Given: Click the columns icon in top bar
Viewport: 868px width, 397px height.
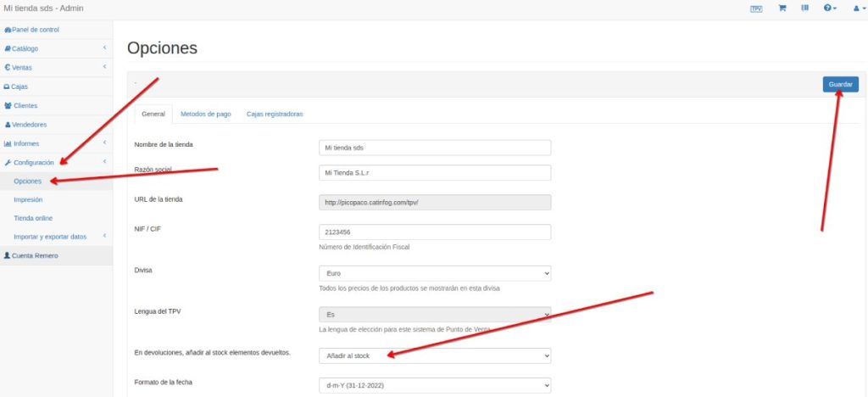Looking at the screenshot, I should pos(805,8).
